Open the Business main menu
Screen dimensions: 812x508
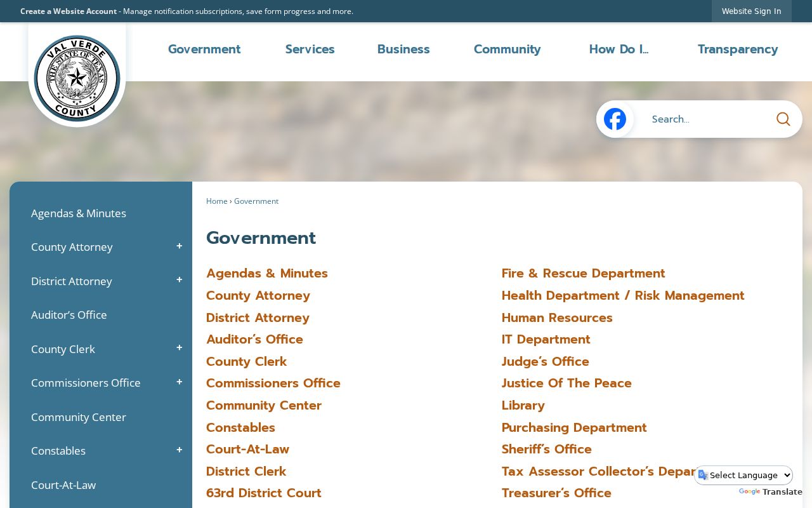[x=403, y=50]
